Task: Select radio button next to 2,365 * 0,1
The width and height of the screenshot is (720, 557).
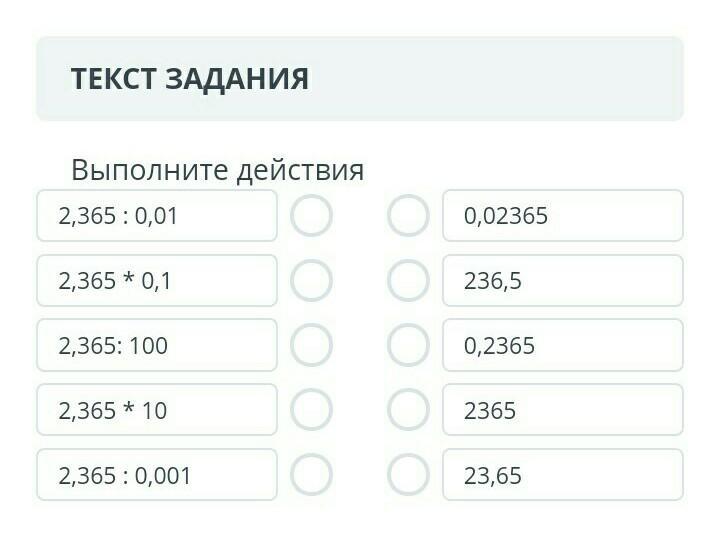Action: pyautogui.click(x=311, y=281)
